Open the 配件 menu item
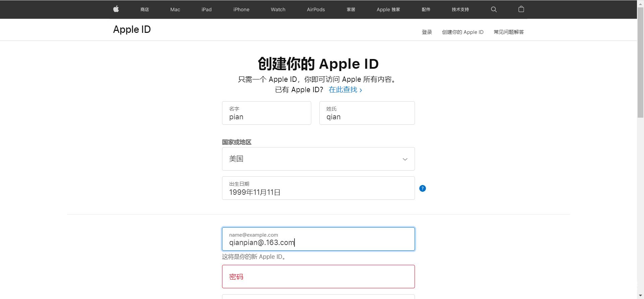Viewport: 644px width, 299px height. (x=426, y=9)
